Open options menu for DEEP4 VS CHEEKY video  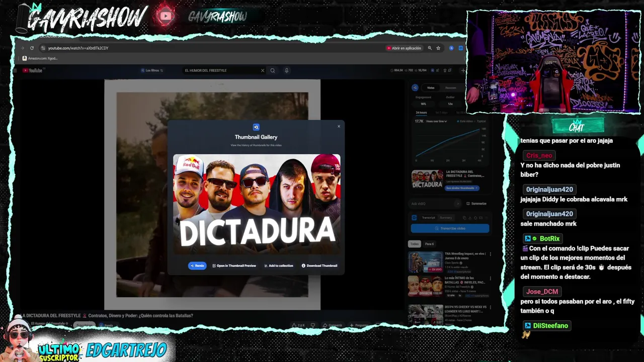[x=491, y=307]
